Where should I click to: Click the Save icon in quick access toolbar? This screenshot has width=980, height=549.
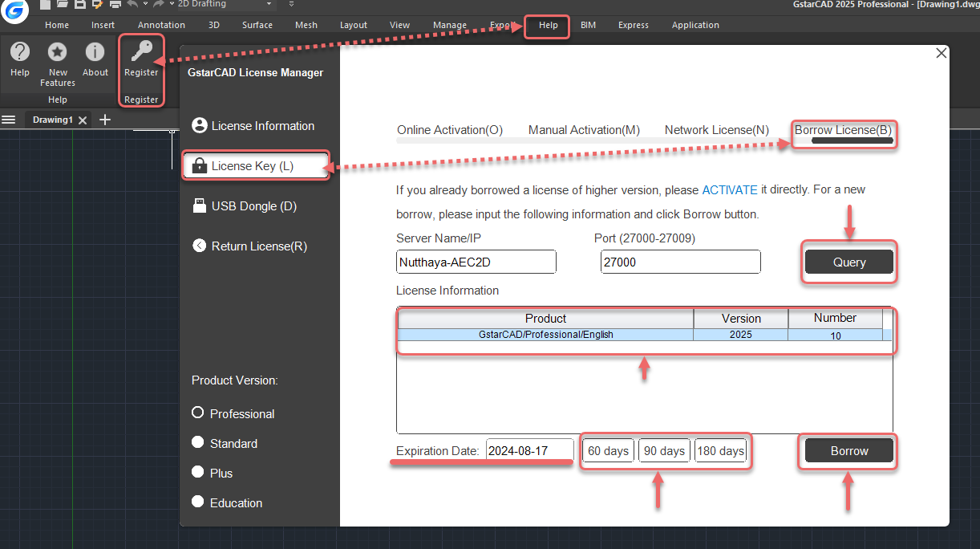coord(79,6)
